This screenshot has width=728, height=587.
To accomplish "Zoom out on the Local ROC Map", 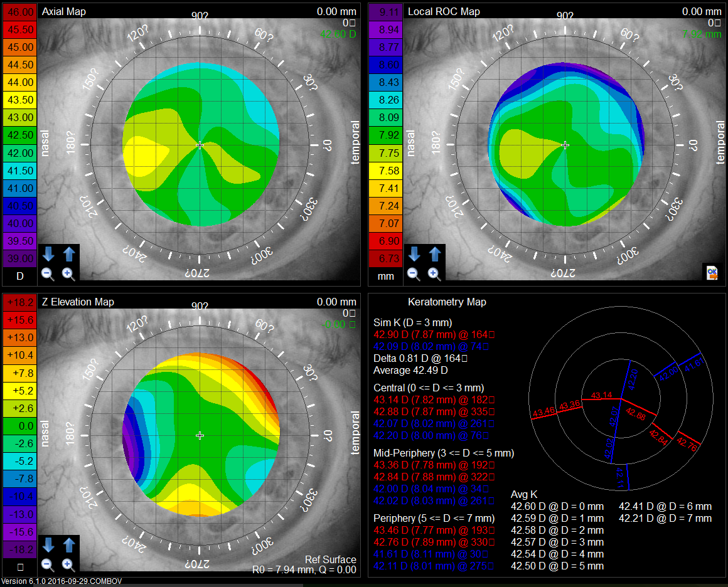I will pyautogui.click(x=414, y=274).
